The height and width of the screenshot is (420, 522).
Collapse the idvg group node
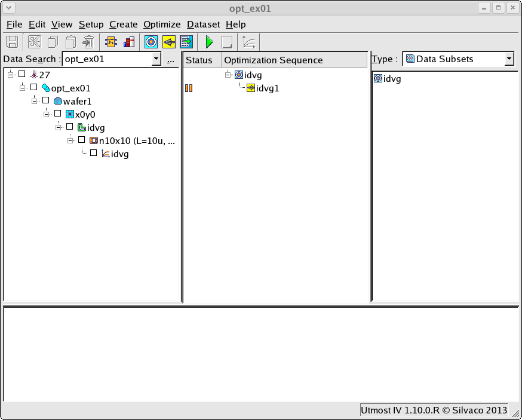tap(59, 128)
